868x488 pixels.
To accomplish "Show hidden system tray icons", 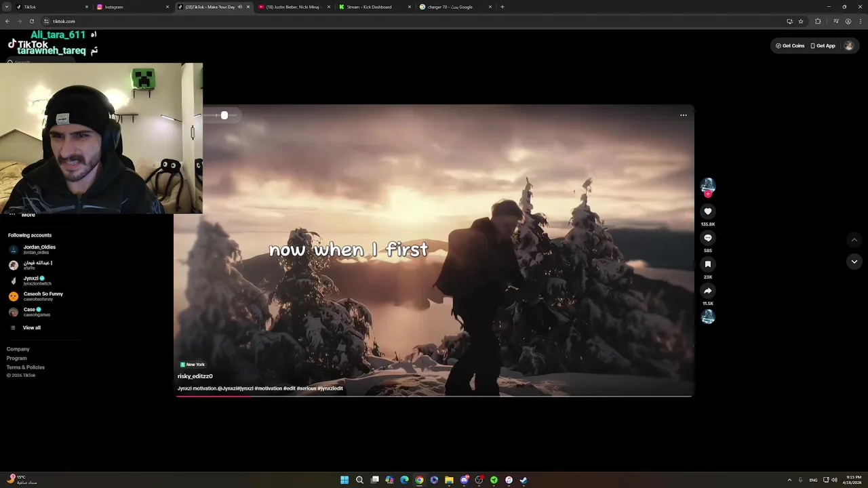I will 789,480.
